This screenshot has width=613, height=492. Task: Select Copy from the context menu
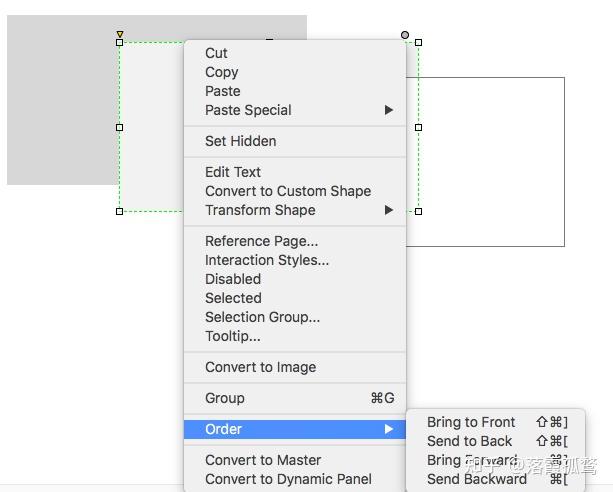pos(221,72)
